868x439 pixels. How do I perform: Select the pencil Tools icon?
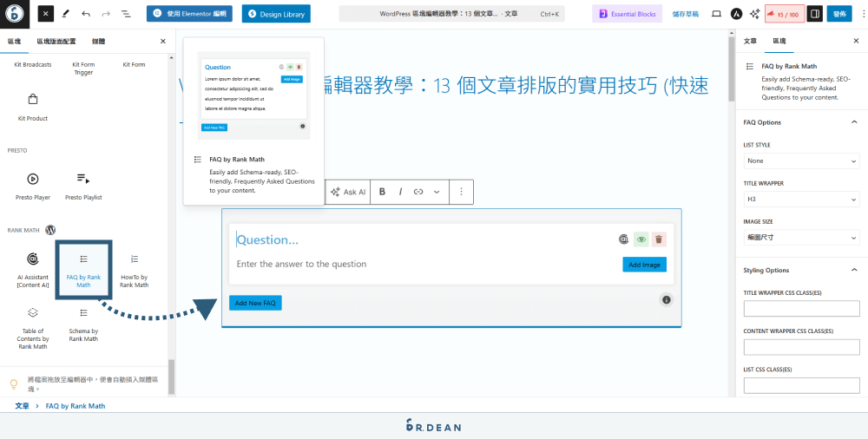[66, 14]
